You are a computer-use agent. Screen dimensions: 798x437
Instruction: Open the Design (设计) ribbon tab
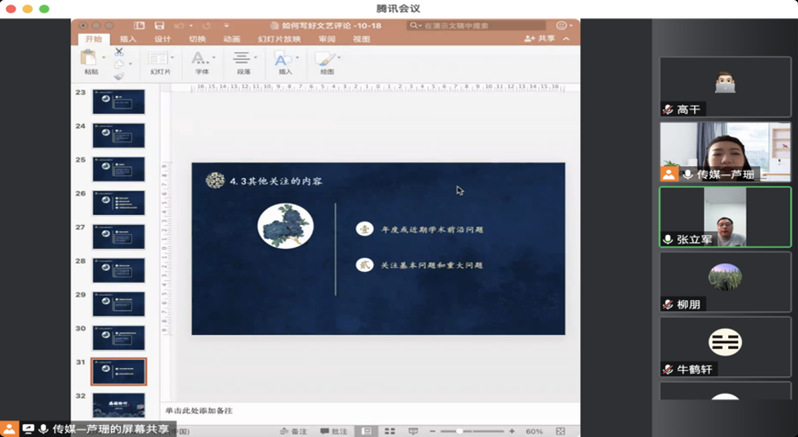tap(162, 39)
